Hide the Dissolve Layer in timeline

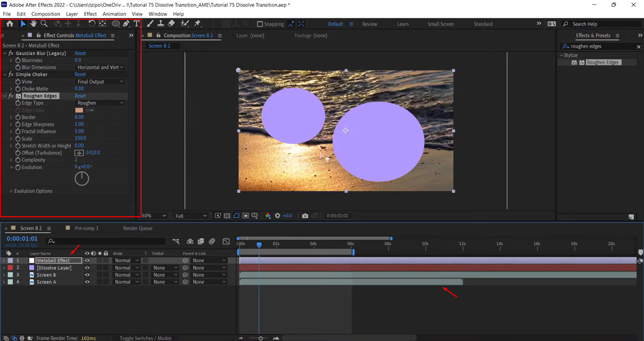click(87, 268)
